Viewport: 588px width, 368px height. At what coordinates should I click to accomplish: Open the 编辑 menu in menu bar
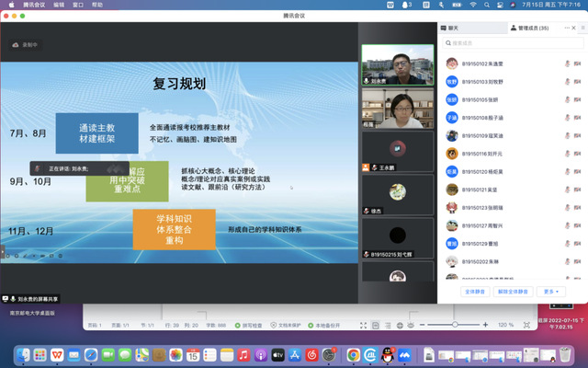pyautogui.click(x=60, y=5)
